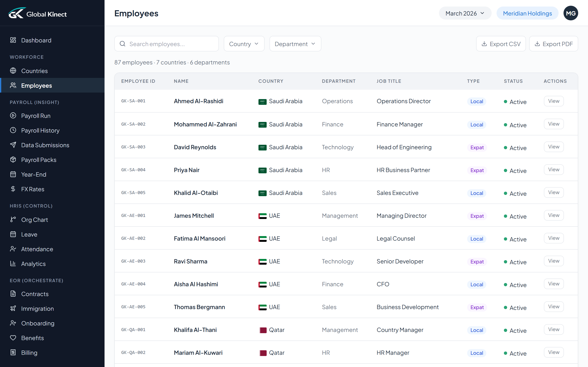The width and height of the screenshot is (588, 367).
Task: Open Payroll History clock icon
Action: click(13, 130)
